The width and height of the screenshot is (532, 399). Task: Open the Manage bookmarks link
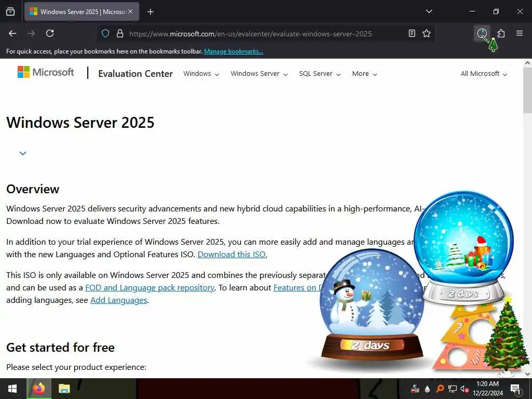click(233, 51)
